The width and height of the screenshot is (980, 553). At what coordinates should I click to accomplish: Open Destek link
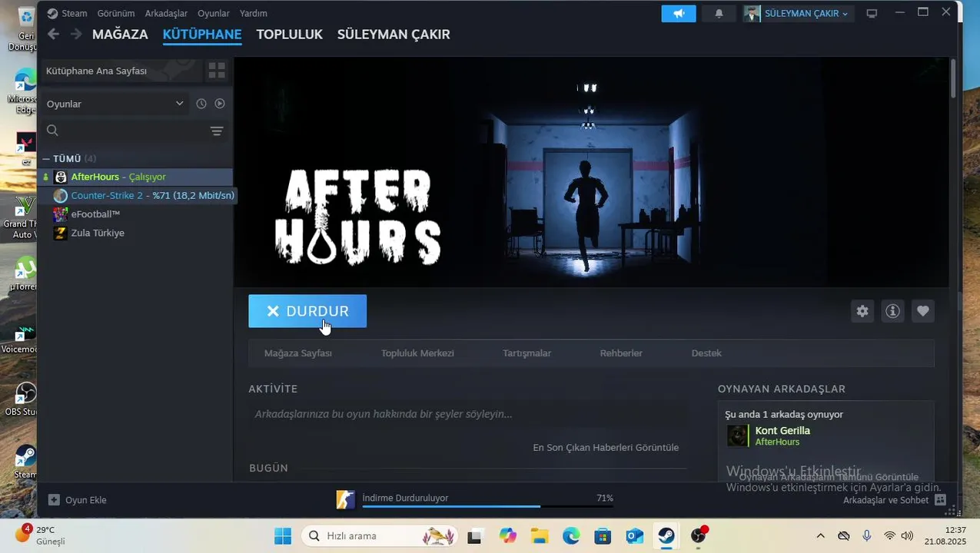tap(706, 353)
